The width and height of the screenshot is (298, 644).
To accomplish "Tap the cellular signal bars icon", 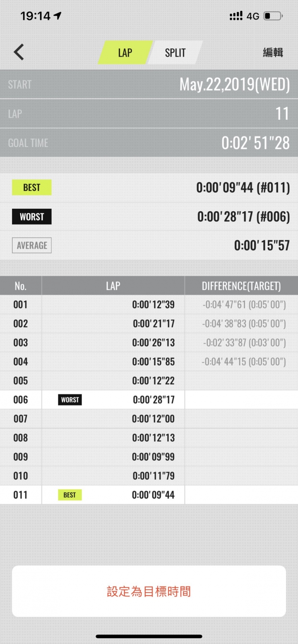I will pos(236,16).
